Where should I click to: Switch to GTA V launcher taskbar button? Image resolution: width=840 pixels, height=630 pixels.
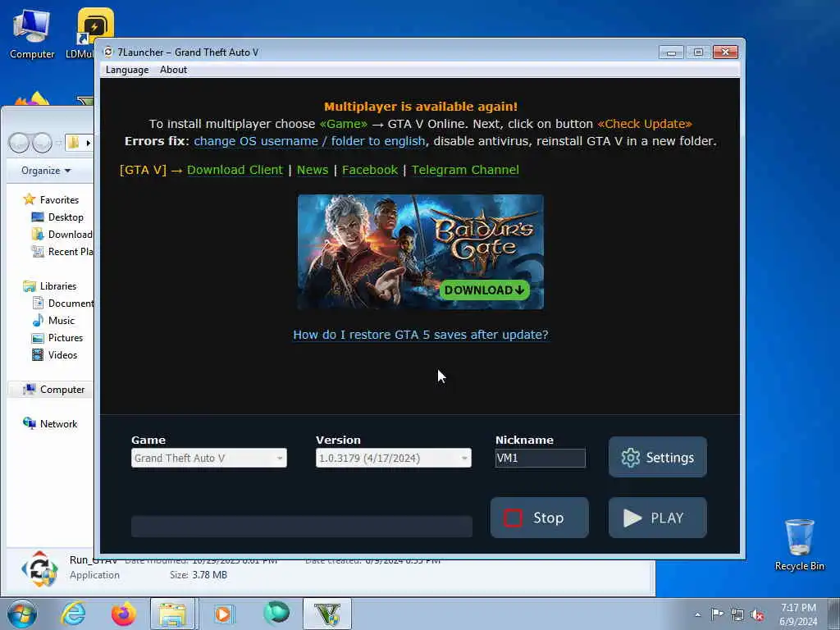(x=327, y=614)
